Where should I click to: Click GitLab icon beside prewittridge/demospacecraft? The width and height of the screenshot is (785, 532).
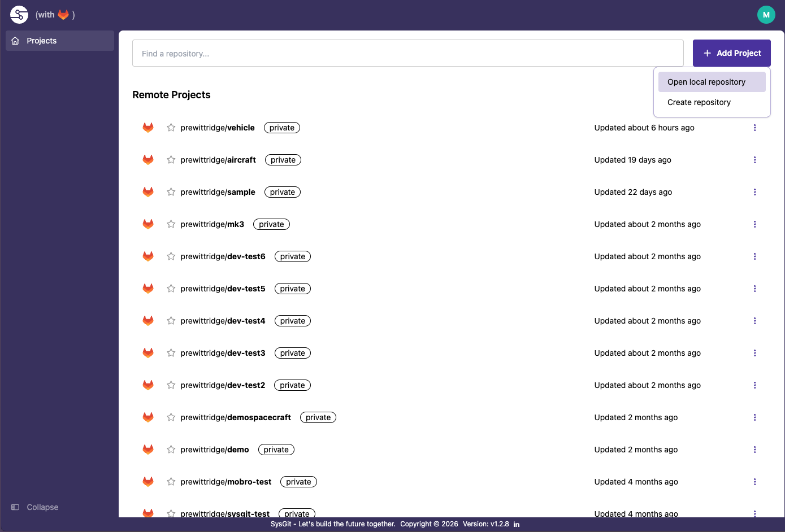click(148, 417)
